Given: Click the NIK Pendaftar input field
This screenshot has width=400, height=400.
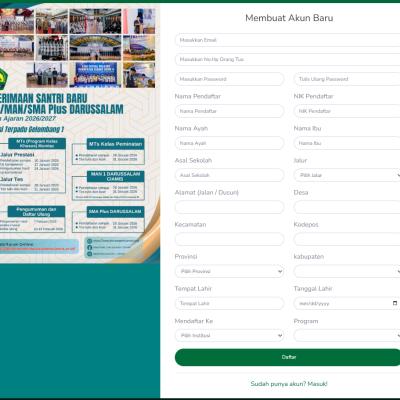Looking at the screenshot, I should point(347,111).
